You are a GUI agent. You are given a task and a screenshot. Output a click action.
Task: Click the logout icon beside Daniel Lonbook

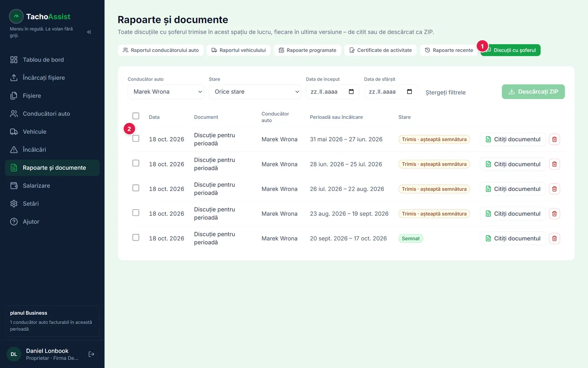pyautogui.click(x=91, y=354)
